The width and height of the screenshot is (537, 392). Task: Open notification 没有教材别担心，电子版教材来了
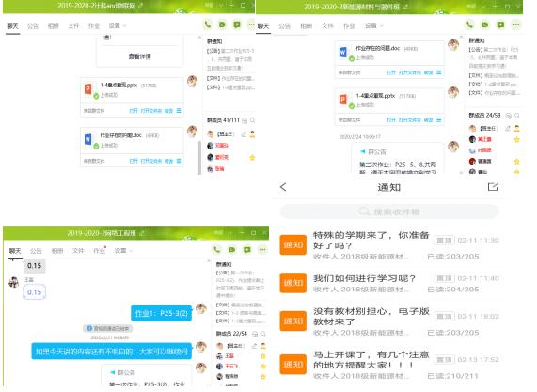tap(389, 321)
